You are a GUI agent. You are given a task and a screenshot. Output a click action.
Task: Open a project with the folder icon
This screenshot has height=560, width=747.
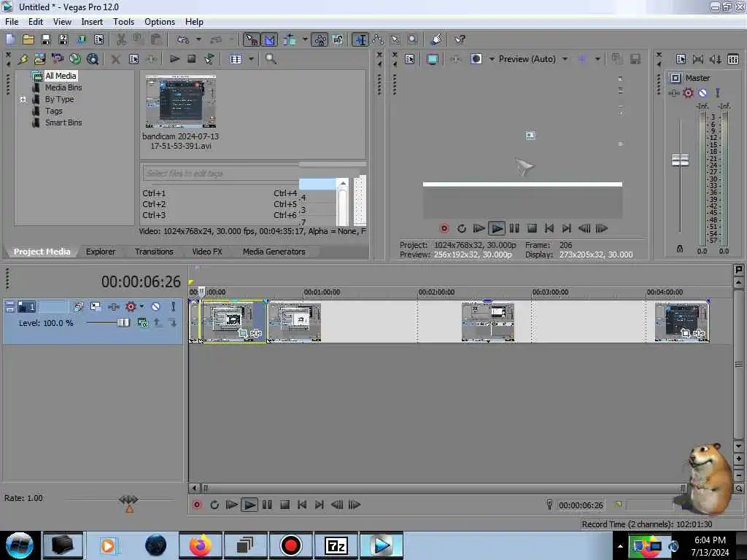click(28, 39)
